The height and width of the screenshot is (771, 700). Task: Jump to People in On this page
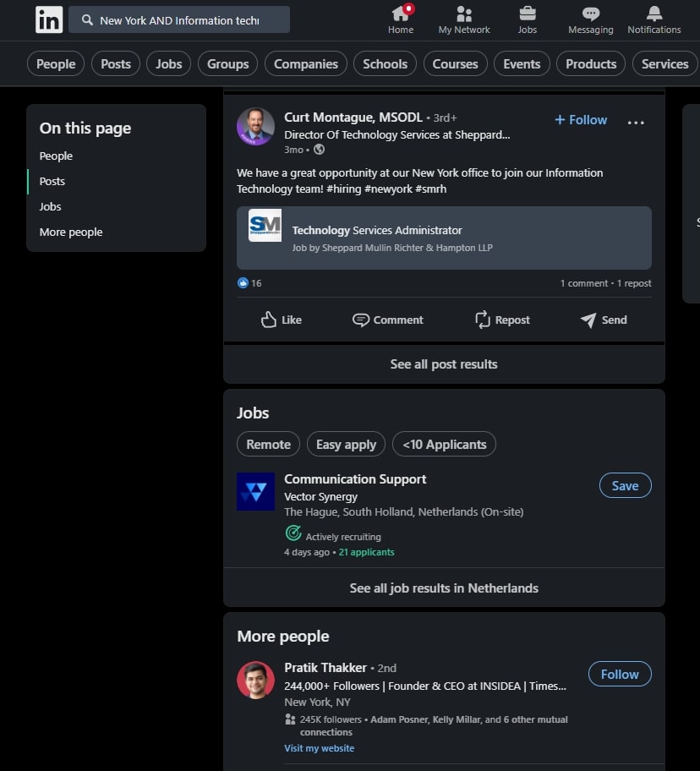[56, 156]
